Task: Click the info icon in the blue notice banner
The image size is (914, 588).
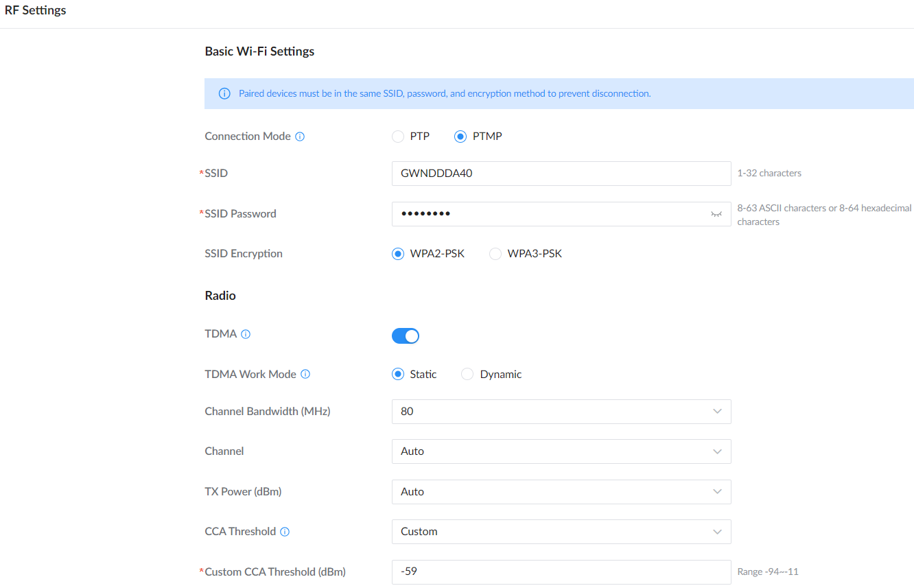Action: point(224,93)
